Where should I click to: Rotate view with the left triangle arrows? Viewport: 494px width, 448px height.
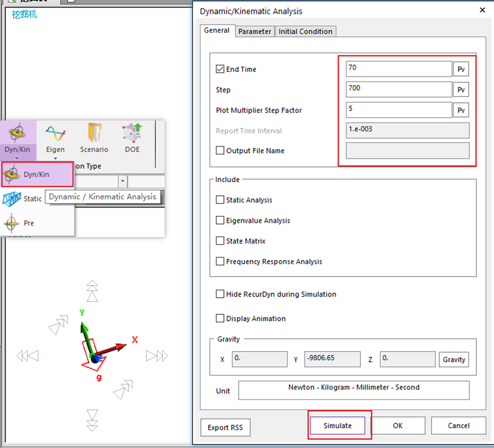[27, 356]
